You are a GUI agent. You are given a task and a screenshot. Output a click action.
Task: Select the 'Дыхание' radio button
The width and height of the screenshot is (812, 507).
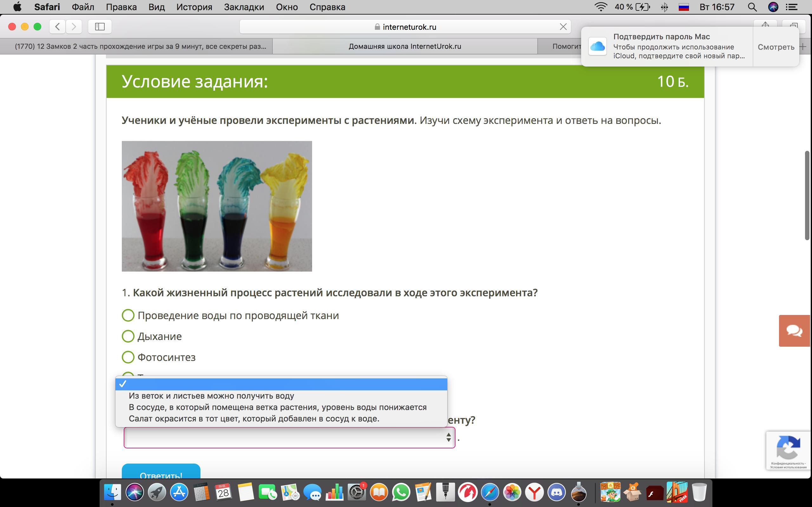[x=128, y=336]
